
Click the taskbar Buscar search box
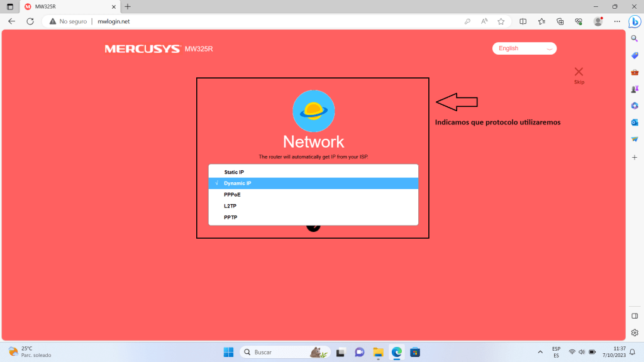click(x=277, y=352)
